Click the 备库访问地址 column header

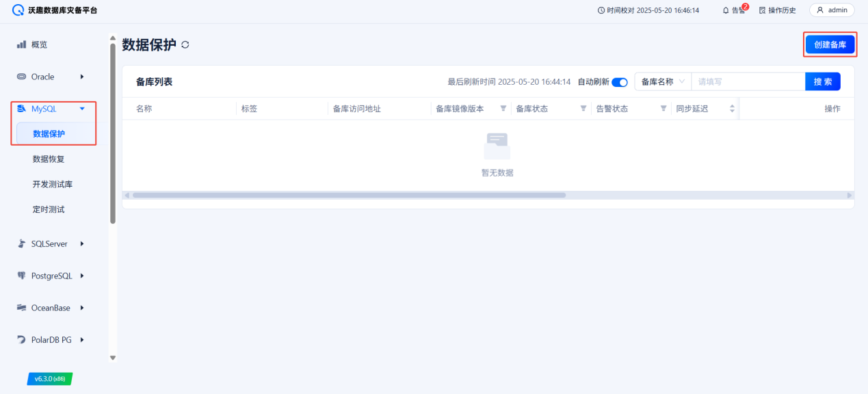(x=356, y=109)
